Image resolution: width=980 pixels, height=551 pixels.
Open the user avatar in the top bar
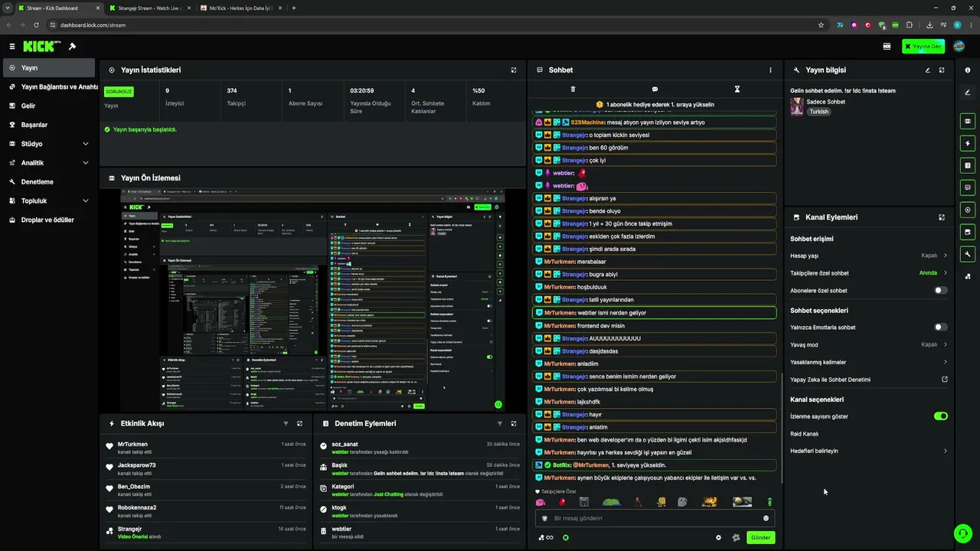point(959,47)
